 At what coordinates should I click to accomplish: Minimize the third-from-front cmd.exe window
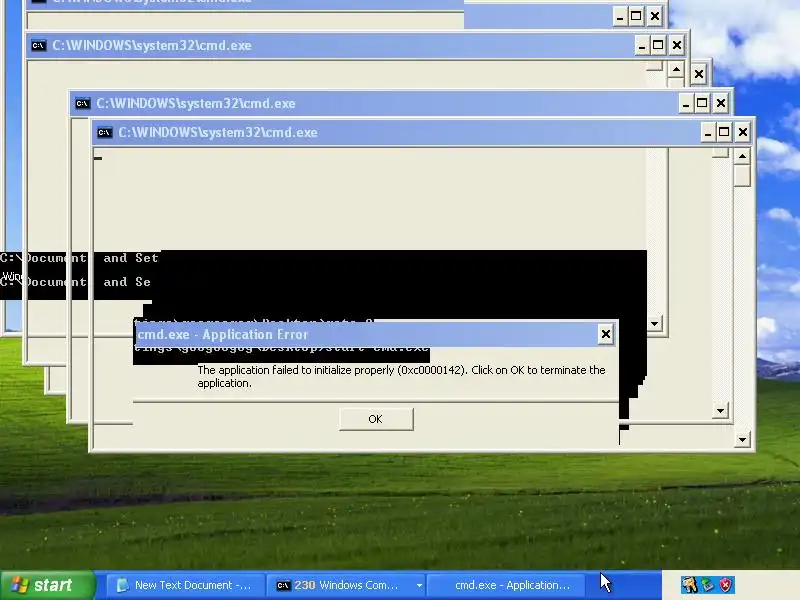[x=642, y=45]
